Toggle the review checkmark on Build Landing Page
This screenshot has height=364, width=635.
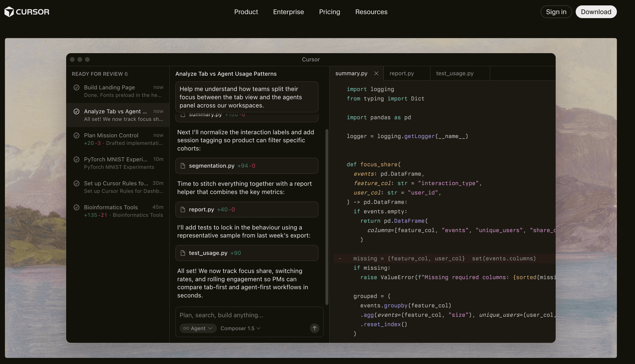[76, 87]
